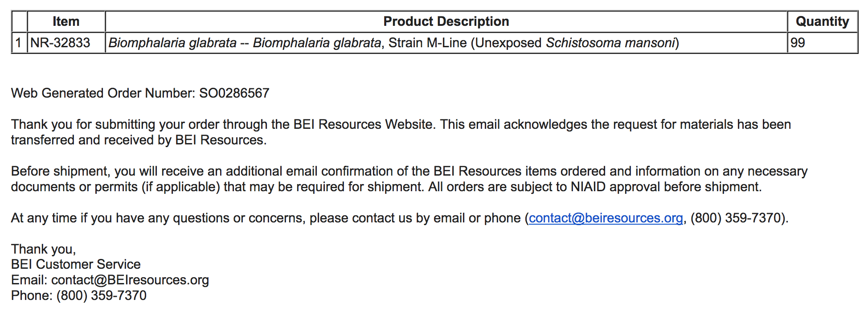
Task: Click the order number SO0286567
Action: click(234, 93)
